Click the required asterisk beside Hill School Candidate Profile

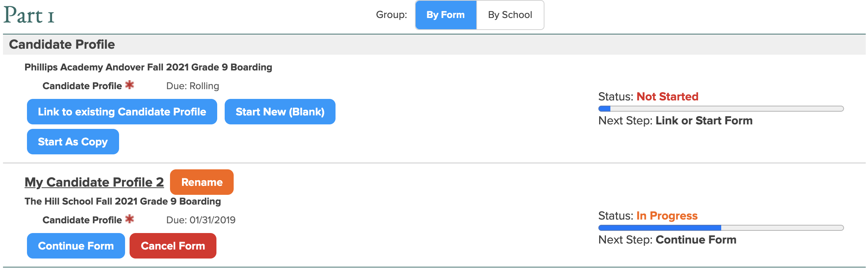(x=130, y=219)
